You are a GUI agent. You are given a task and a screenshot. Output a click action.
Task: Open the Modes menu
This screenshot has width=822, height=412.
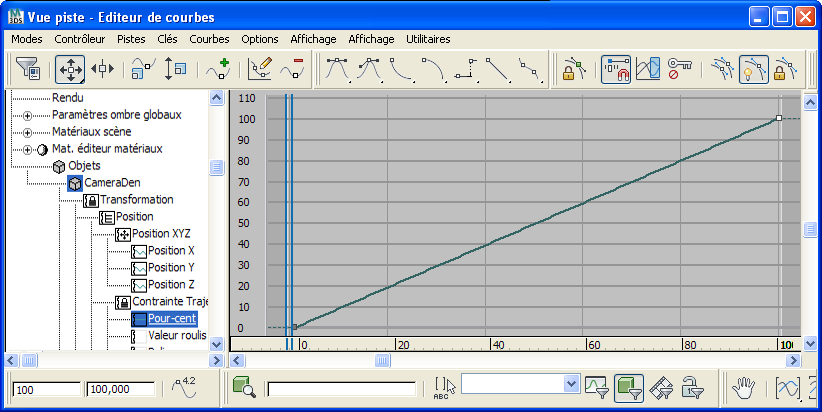pos(27,39)
